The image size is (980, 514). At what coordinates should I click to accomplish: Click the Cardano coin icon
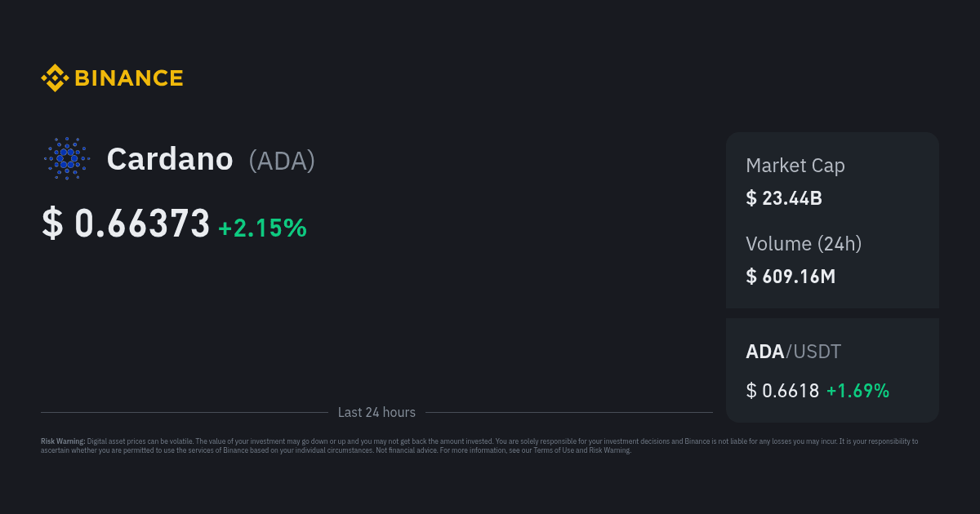pos(66,158)
